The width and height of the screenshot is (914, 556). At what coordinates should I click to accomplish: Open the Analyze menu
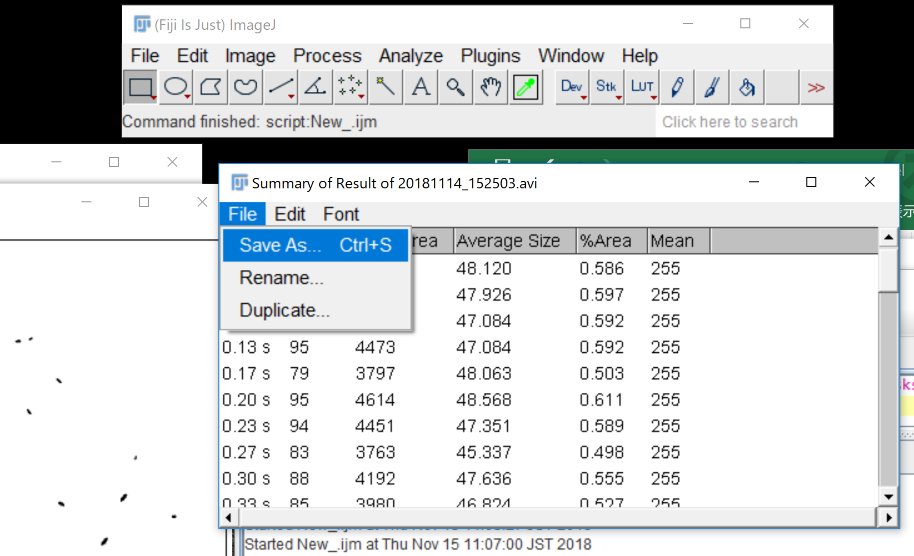pyautogui.click(x=411, y=56)
